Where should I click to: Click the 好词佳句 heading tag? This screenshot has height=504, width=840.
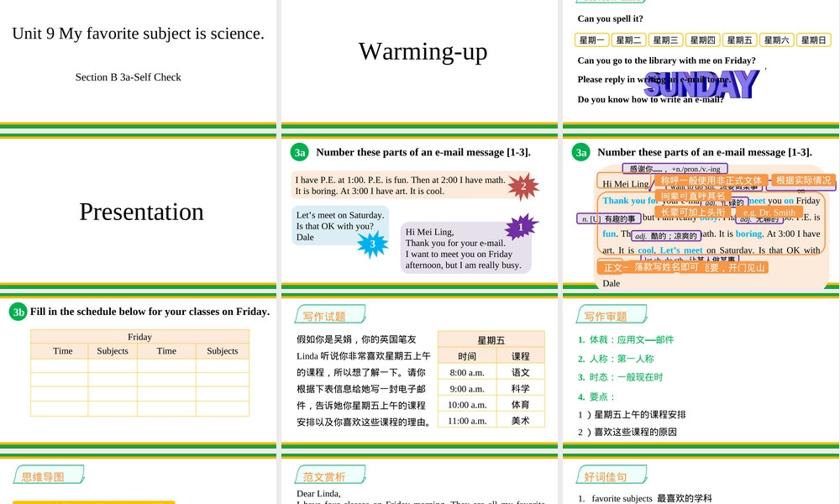pyautogui.click(x=612, y=475)
